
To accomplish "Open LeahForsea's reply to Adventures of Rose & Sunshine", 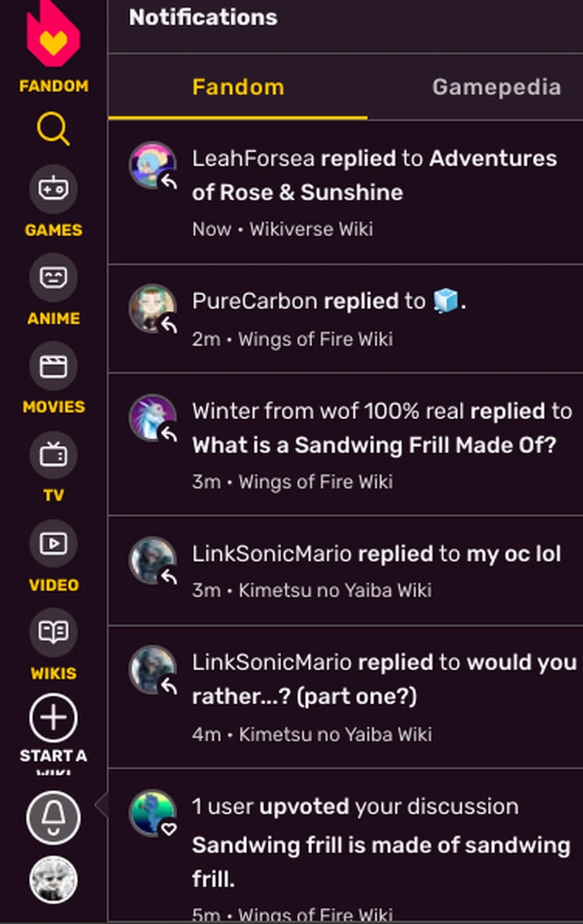I will point(374,191).
